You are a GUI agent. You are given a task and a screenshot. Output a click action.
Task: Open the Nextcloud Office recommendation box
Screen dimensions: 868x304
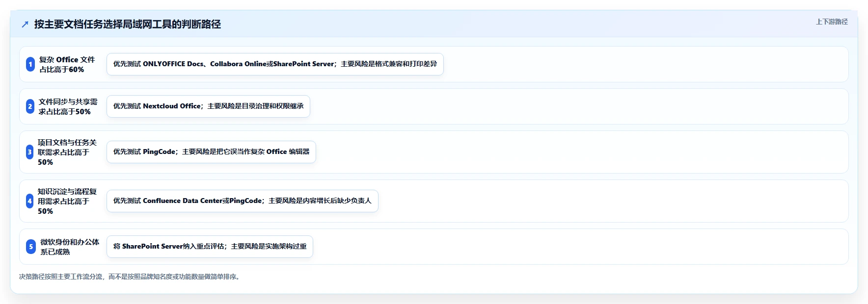pos(208,106)
